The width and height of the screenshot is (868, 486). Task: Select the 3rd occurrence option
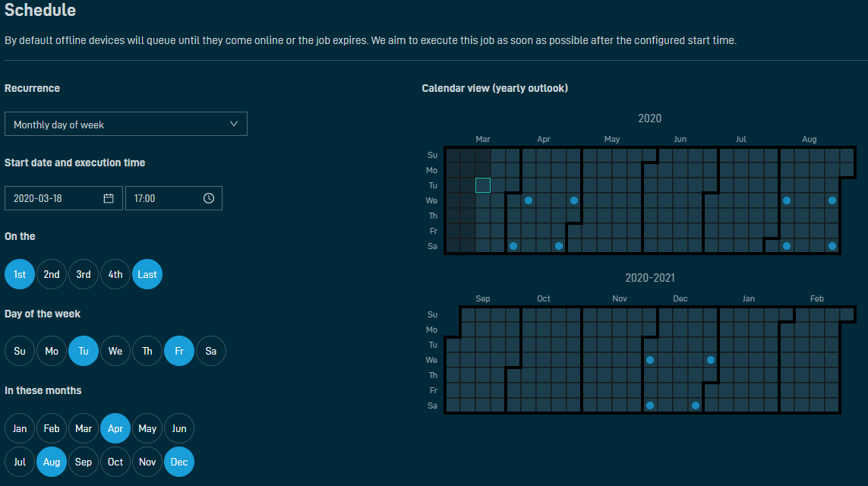[84, 274]
